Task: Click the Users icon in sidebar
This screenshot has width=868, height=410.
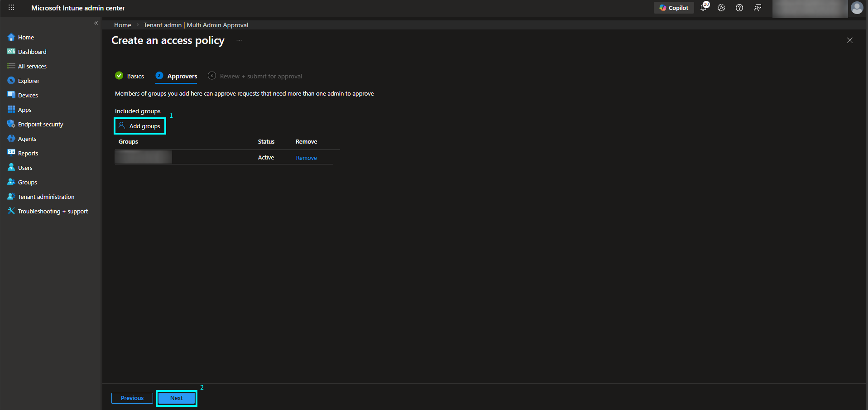Action: pos(11,168)
